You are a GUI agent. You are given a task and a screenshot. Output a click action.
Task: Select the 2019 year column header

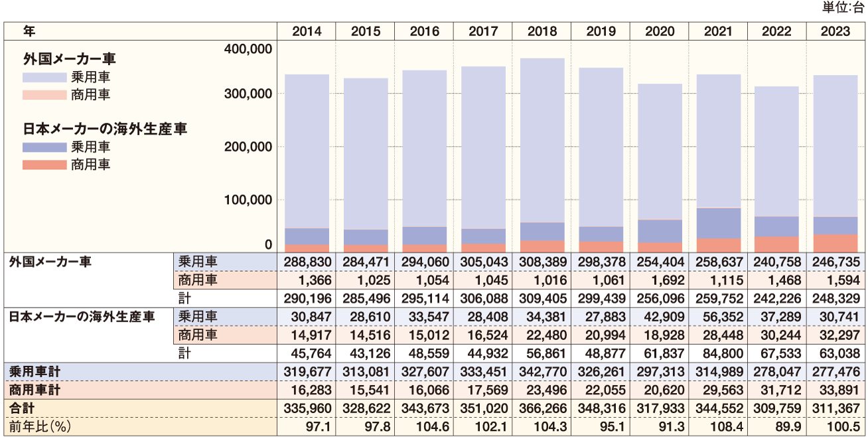[601, 31]
